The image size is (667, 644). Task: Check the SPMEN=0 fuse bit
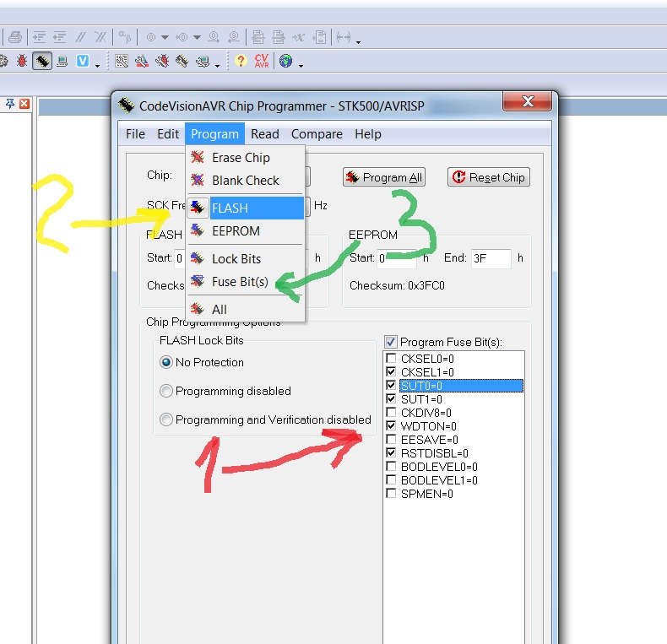click(391, 494)
